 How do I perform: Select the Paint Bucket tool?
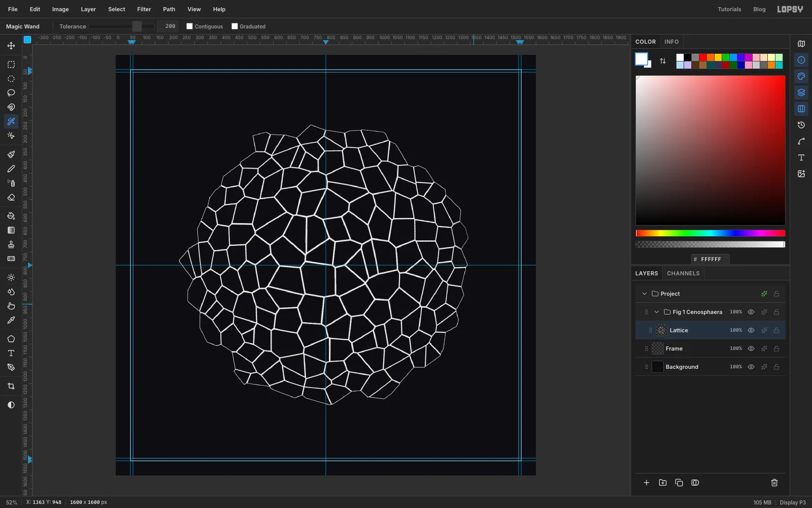[11, 216]
